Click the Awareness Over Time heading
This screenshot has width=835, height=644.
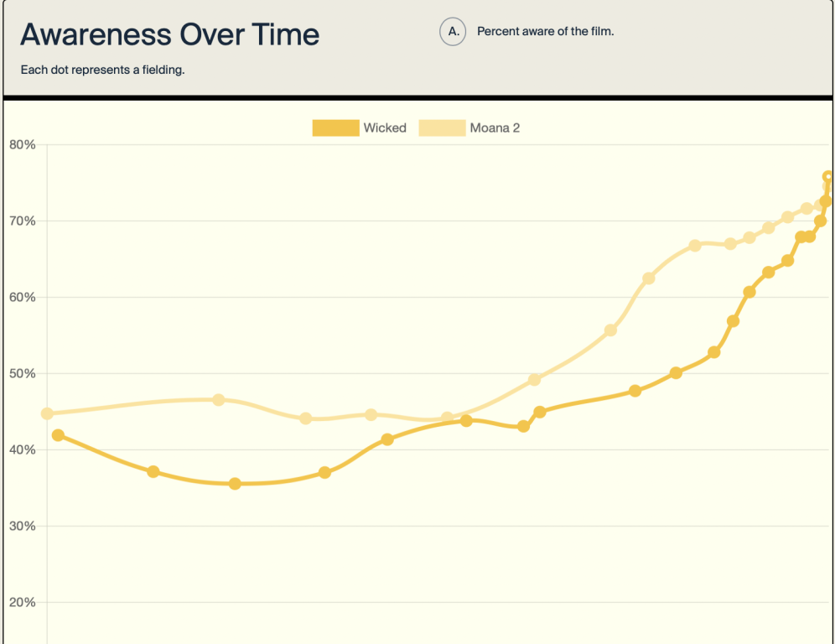click(x=170, y=34)
